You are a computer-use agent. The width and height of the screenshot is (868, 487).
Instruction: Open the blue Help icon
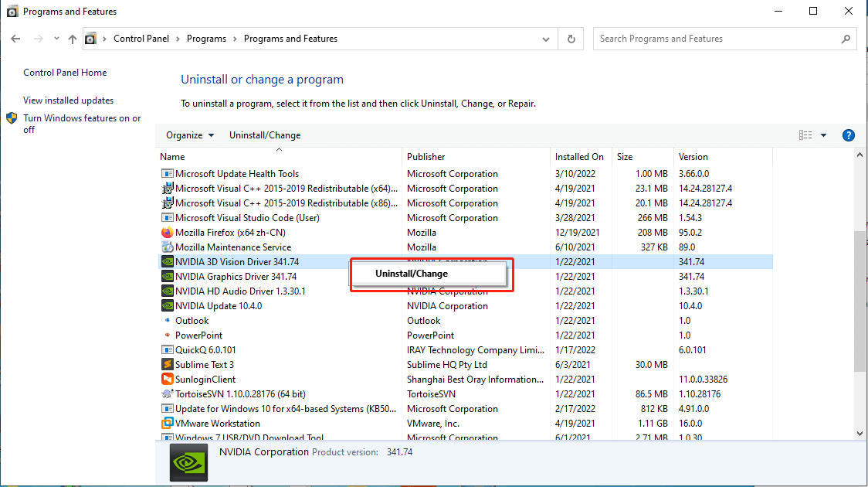click(848, 135)
